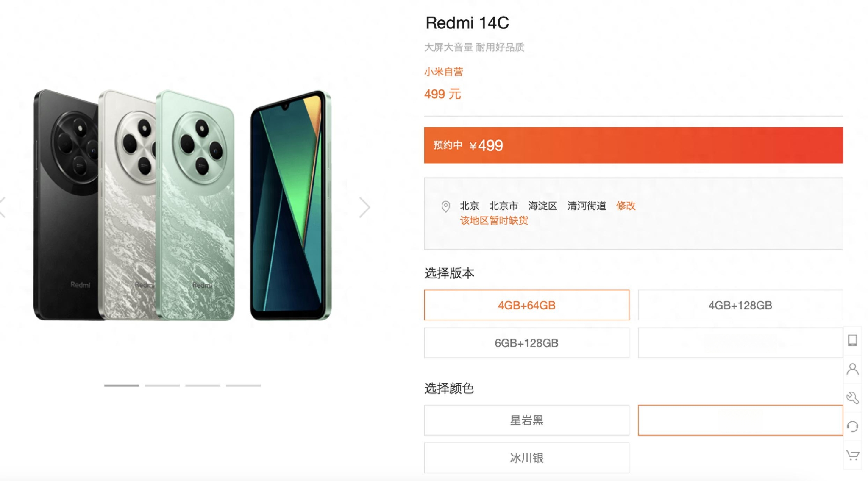868x481 pixels.
Task: Open the user account icon in sidebar
Action: [852, 369]
